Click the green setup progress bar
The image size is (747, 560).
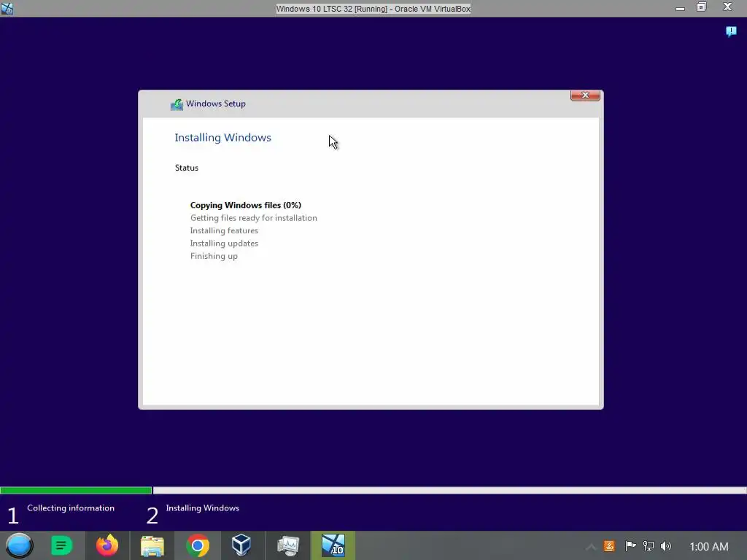76,491
